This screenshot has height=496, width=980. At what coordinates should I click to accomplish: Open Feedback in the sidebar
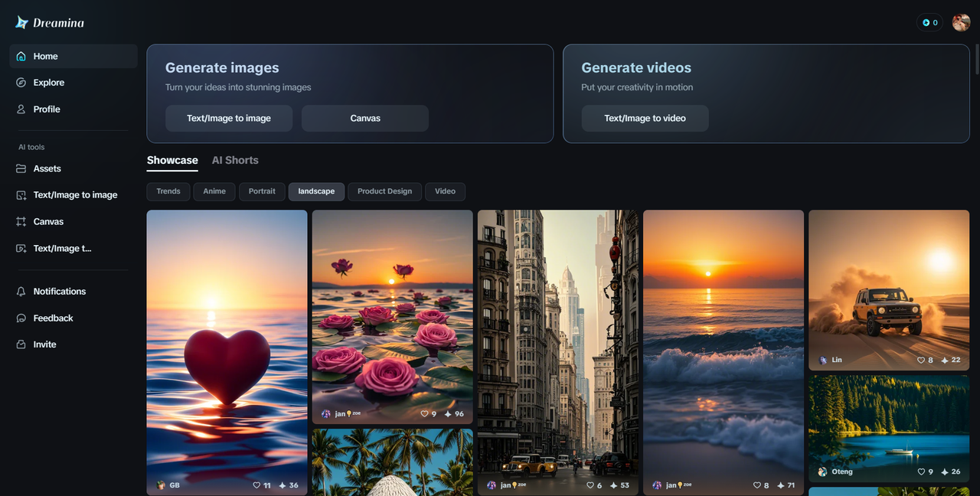tap(73, 318)
